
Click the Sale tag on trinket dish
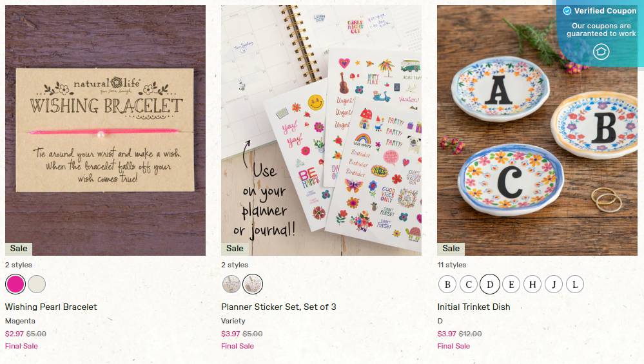451,248
